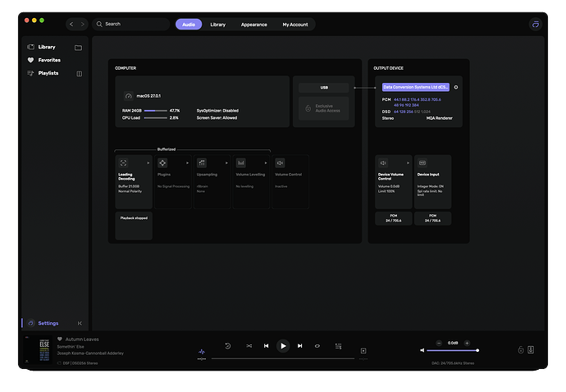Toggle favorite heart for Autumn Leaves

[x=60, y=339]
